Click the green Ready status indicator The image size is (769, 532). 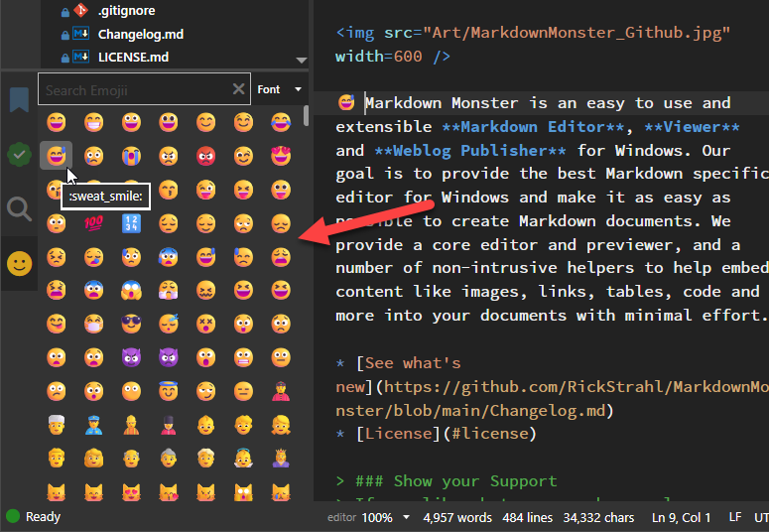[x=13, y=516]
